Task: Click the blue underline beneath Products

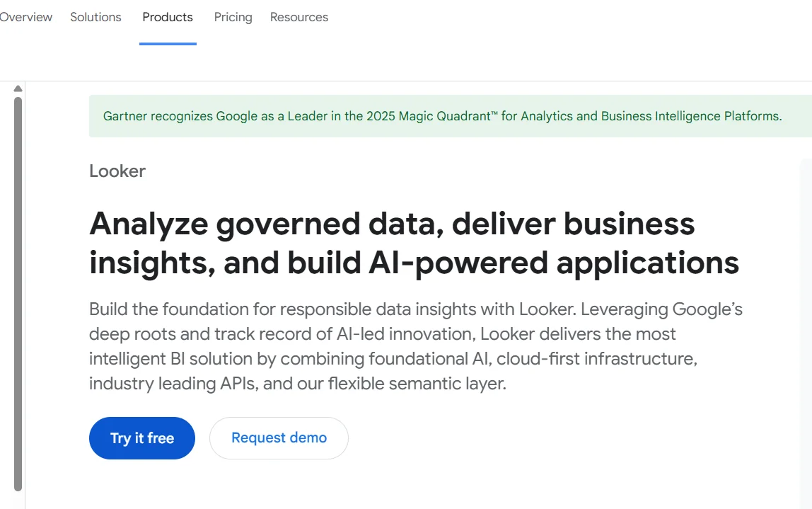Action: pos(168,44)
